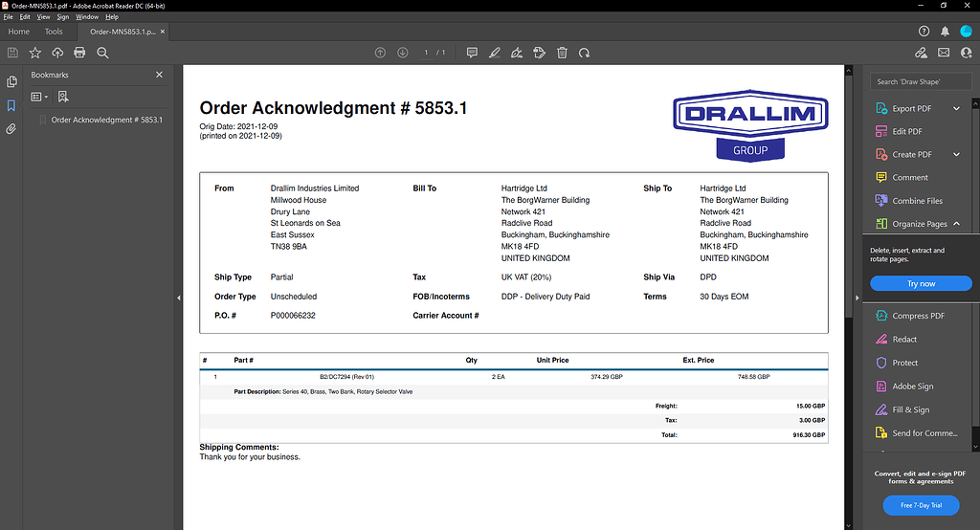Print the document using printer icon
The image size is (980, 530).
tap(79, 54)
